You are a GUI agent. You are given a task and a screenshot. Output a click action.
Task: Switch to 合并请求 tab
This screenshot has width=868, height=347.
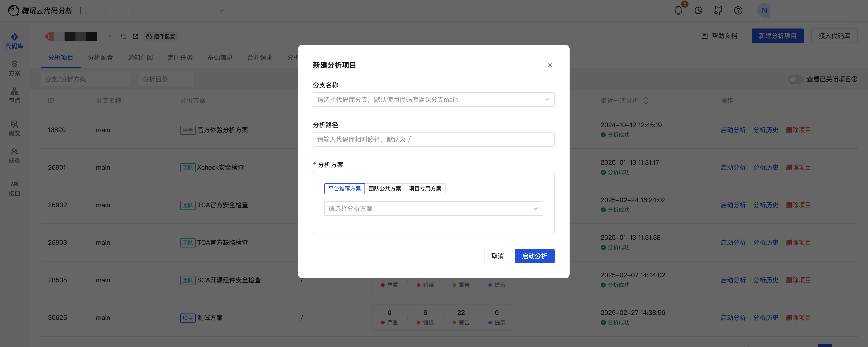260,57
